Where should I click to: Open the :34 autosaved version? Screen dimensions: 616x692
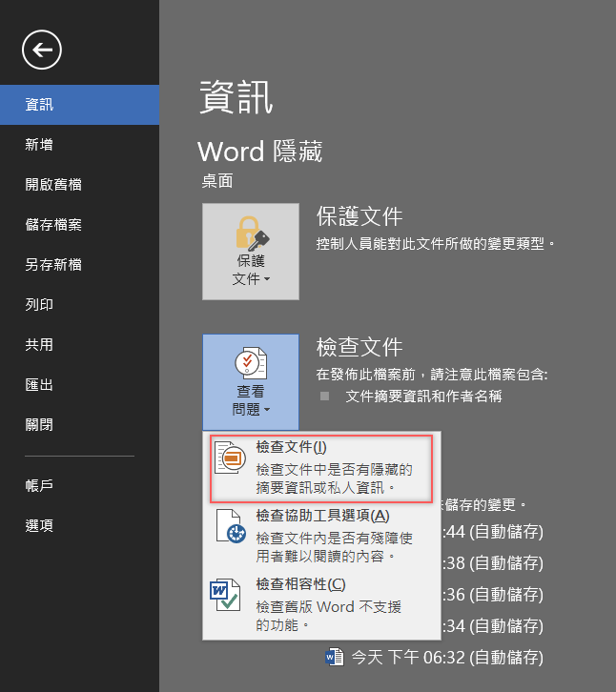(493, 626)
